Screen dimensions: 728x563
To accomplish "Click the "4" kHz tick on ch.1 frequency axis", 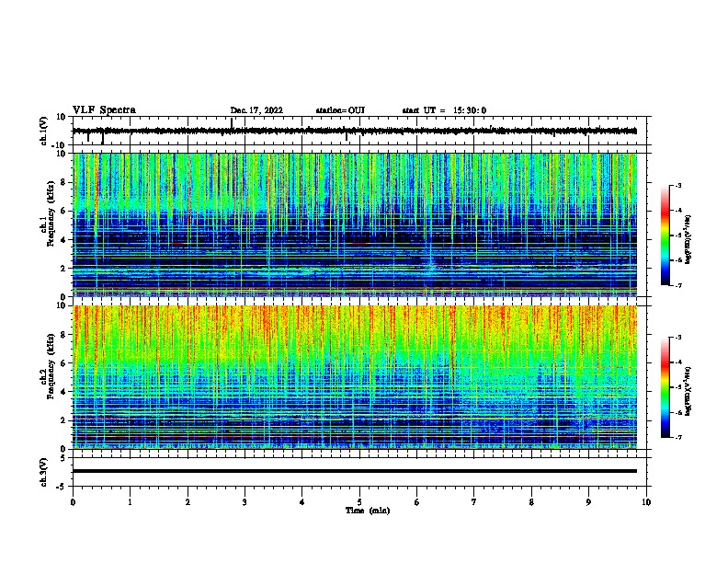I will (x=63, y=240).
